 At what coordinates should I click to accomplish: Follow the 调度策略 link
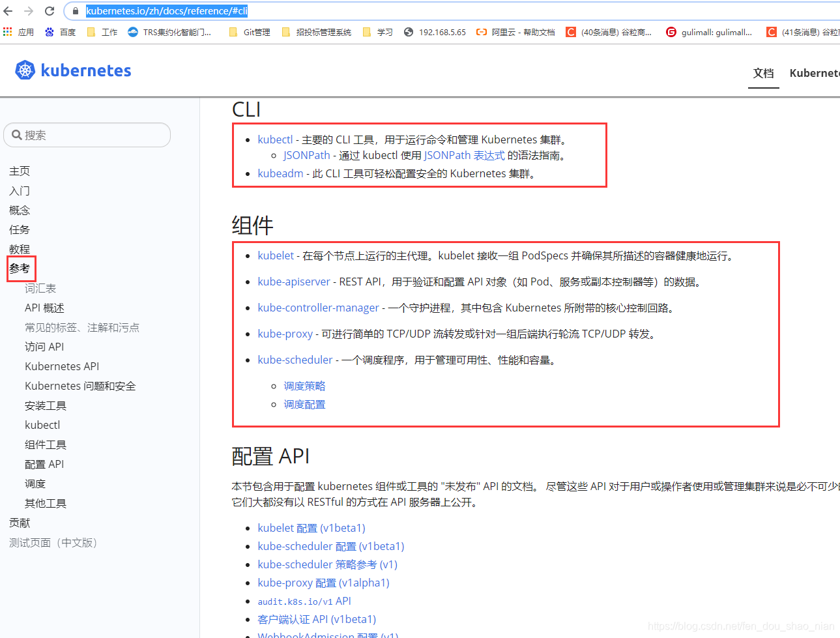point(304,386)
